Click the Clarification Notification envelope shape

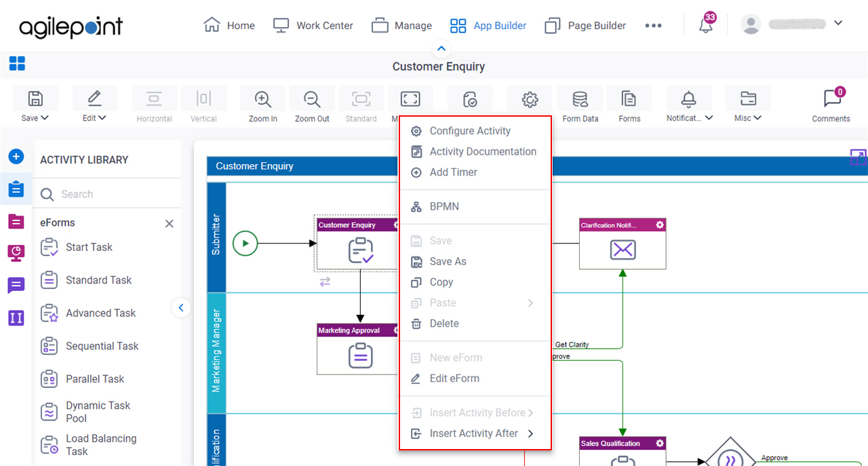pos(623,250)
